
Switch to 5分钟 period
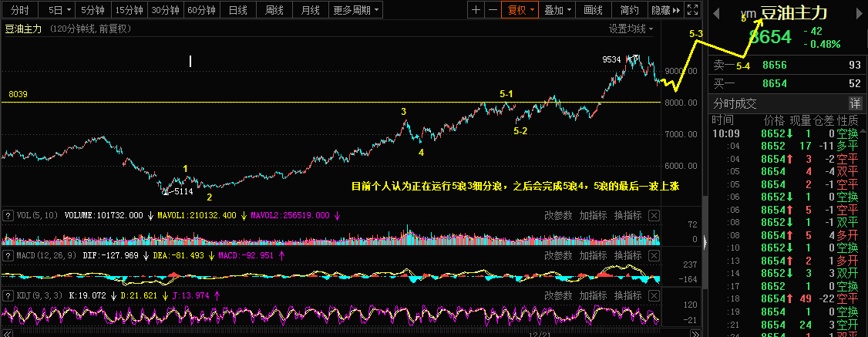pos(93,10)
